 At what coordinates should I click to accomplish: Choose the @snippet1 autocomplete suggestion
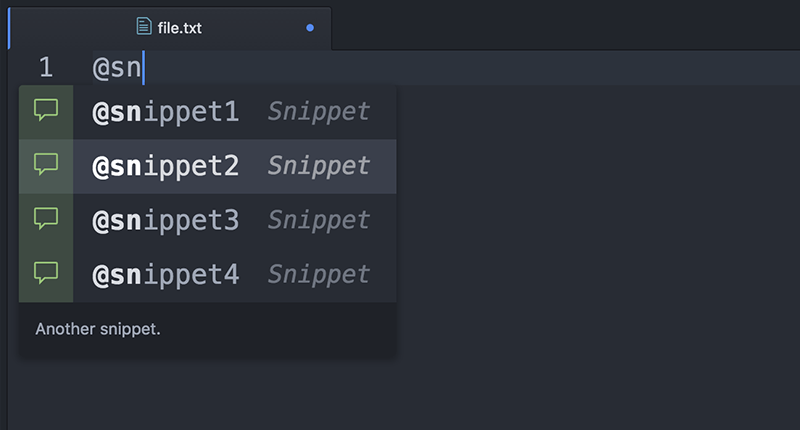coord(166,111)
